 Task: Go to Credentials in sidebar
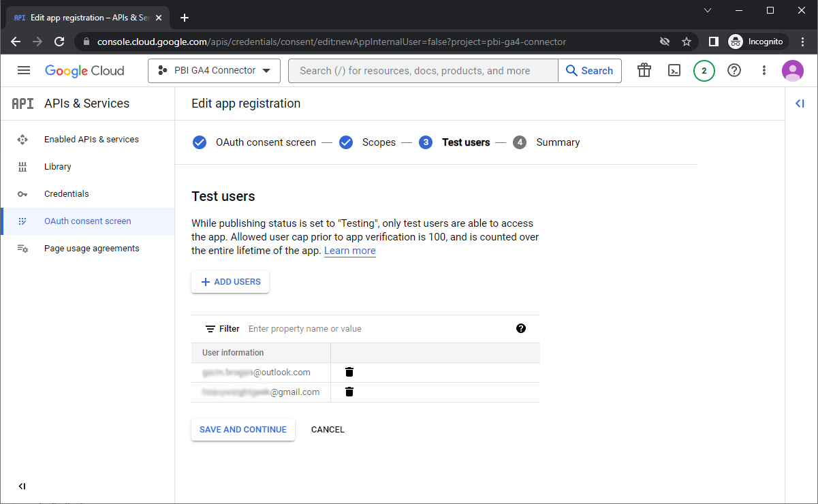(66, 193)
